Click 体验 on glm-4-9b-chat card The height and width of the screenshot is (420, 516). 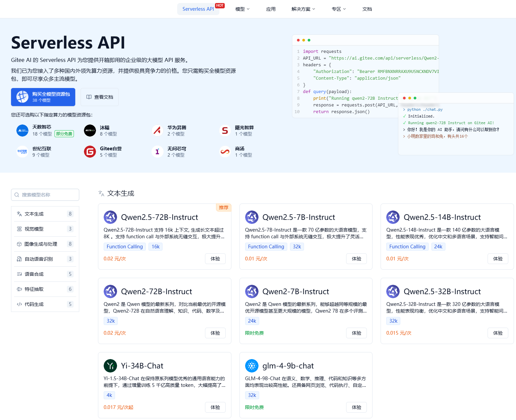click(x=356, y=407)
